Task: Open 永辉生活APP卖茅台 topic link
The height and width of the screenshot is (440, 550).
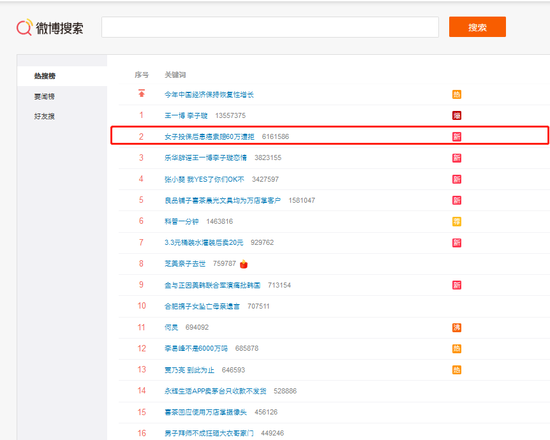Action: [215, 391]
